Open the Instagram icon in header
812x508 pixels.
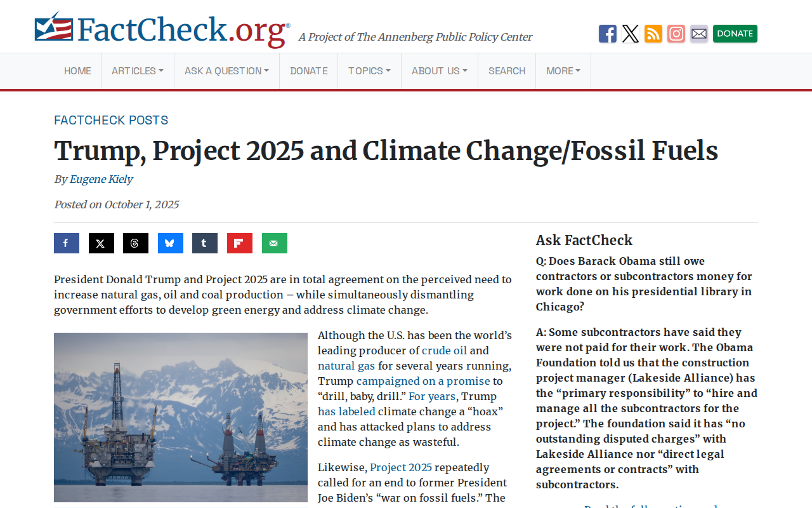coord(676,34)
